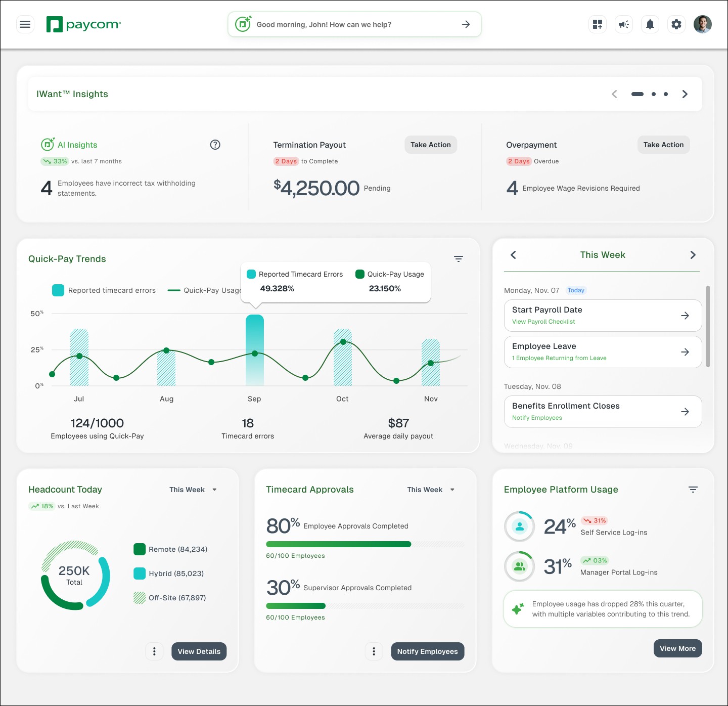Click the 250K Total donut chart
The width and height of the screenshot is (728, 706).
point(75,576)
